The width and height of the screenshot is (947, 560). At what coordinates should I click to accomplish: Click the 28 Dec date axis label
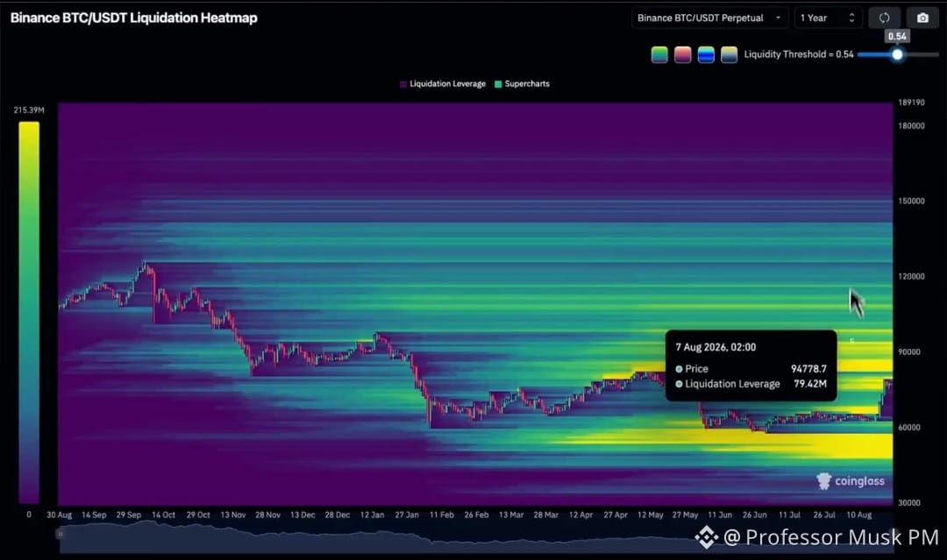[337, 514]
